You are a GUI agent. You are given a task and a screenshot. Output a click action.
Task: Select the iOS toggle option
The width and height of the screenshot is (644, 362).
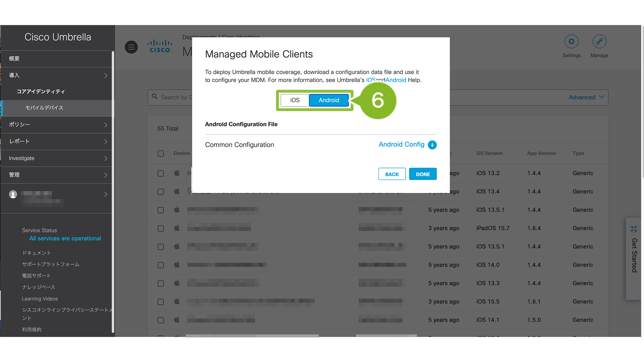(295, 100)
